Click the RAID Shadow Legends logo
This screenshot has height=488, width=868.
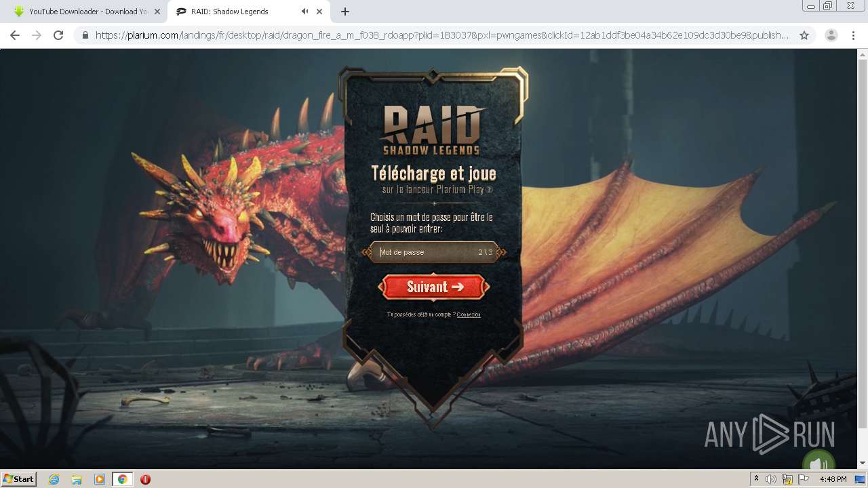tap(433, 129)
